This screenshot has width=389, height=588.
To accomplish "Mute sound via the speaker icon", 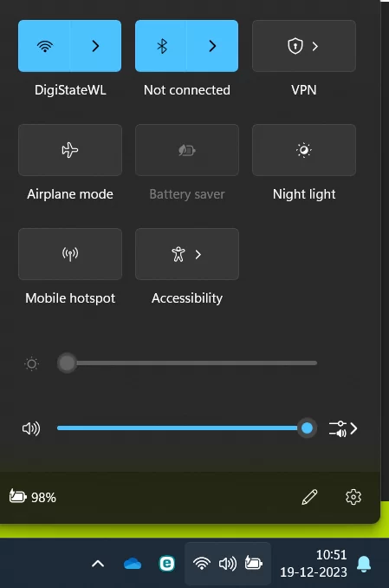I will tap(31, 428).
